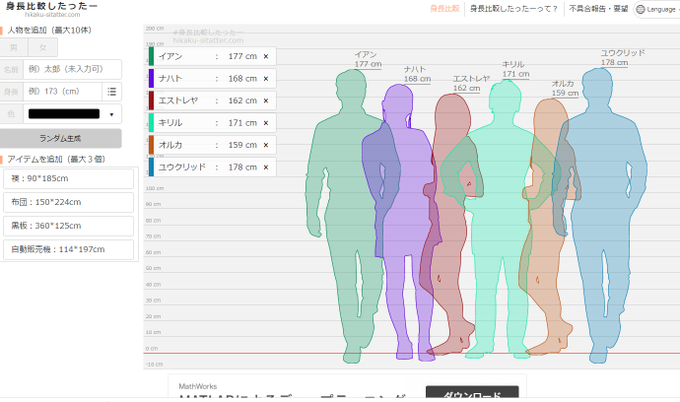The image size is (680, 402).
Task: Remove ユウクリッド entry with its × icon
Action: coord(266,167)
